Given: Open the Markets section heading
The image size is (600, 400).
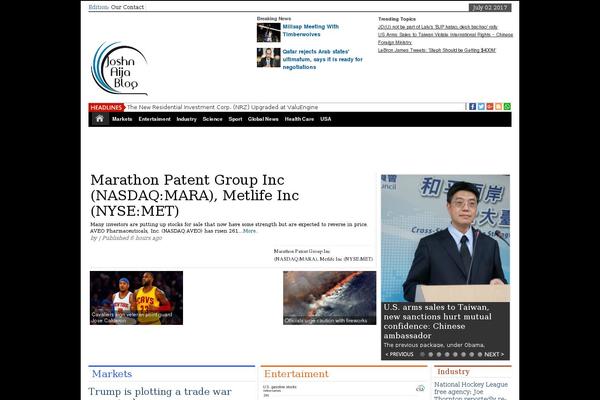Looking at the screenshot, I should (112, 374).
